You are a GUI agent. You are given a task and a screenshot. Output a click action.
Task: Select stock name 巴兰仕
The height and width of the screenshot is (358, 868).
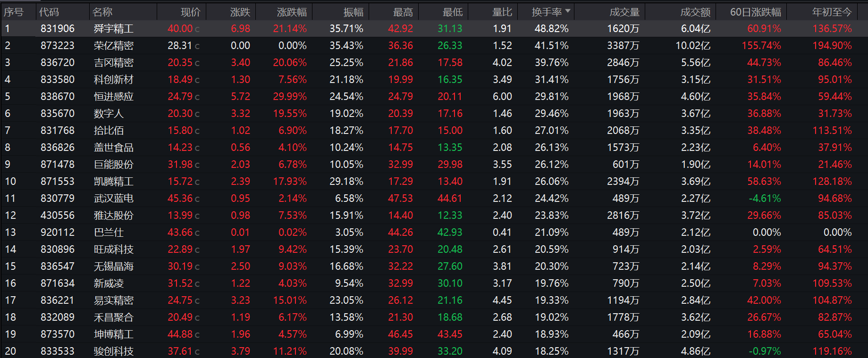point(109,233)
